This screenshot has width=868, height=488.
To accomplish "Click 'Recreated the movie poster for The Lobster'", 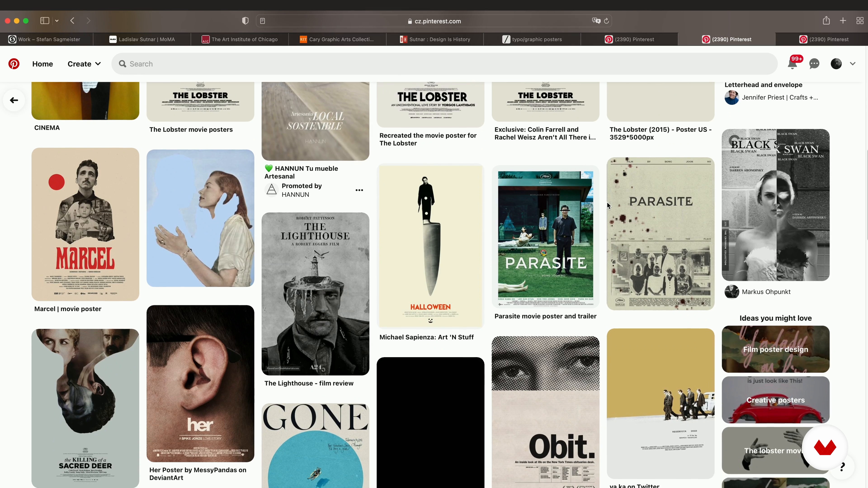I will click(428, 139).
